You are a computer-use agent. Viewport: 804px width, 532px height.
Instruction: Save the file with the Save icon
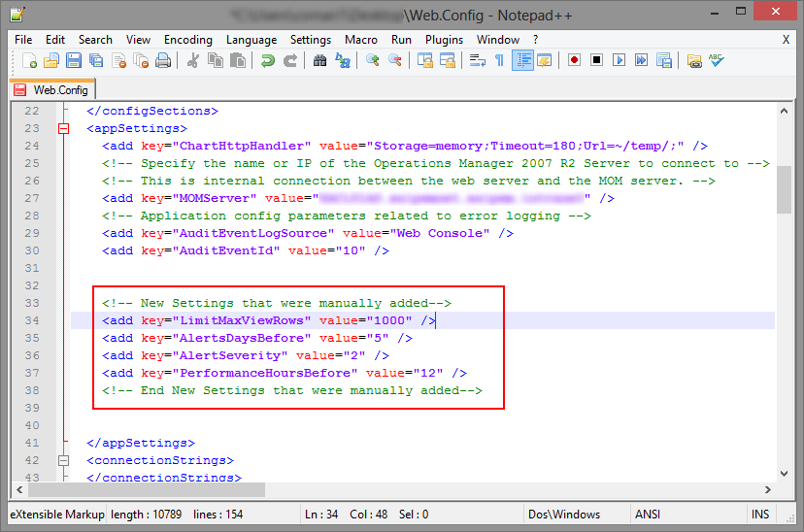pos(74,60)
